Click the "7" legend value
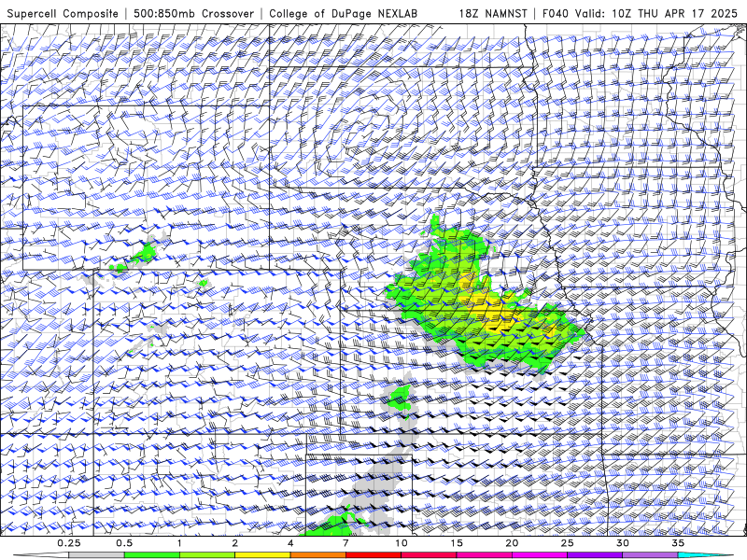The width and height of the screenshot is (747, 560). [x=345, y=543]
